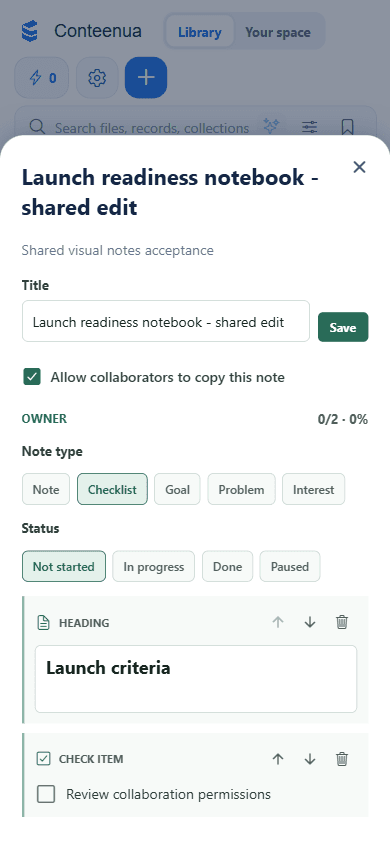
Task: Click the bookmark icon in search bar
Action: (x=348, y=127)
